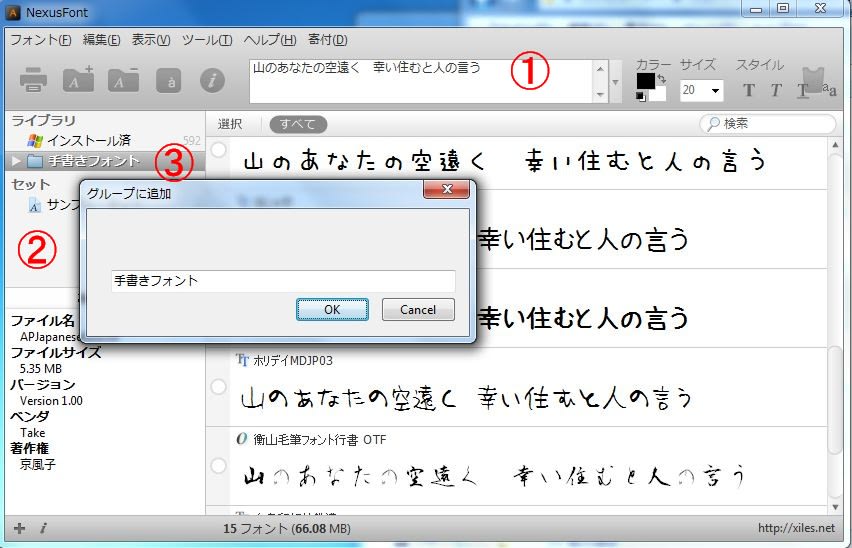Click the print fonts toolbar icon
The width and height of the screenshot is (852, 548).
(33, 80)
